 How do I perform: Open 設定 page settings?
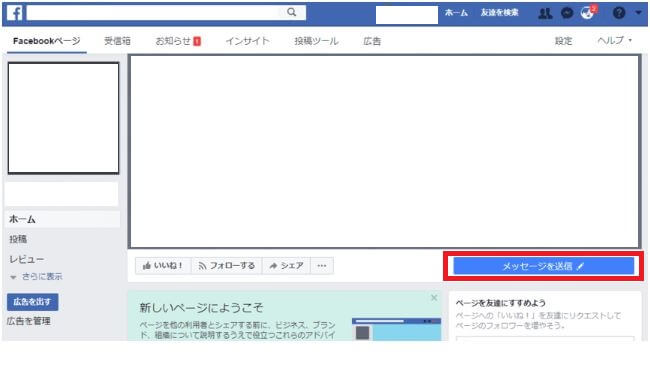[563, 41]
